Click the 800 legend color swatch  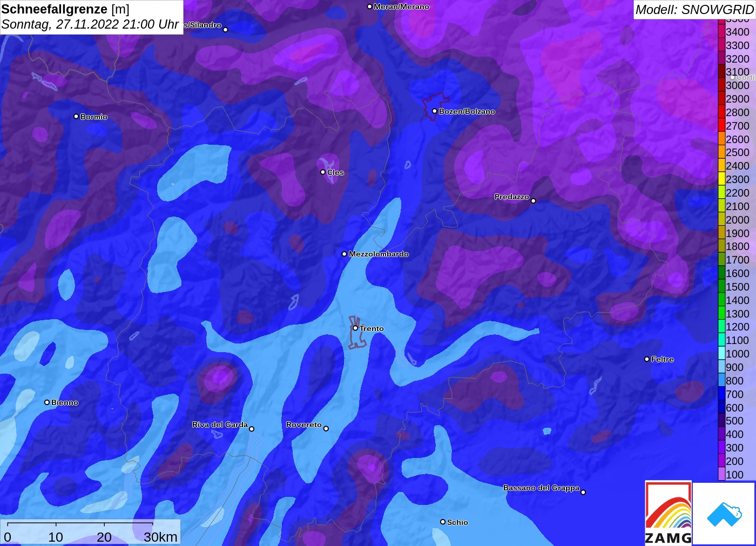(721, 381)
